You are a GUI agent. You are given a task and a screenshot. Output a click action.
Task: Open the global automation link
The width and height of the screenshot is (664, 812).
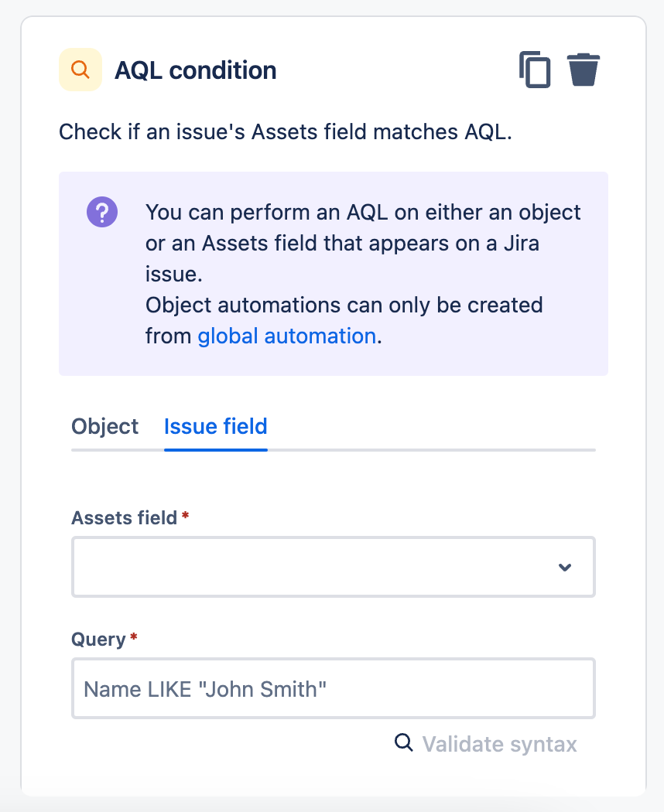[286, 336]
